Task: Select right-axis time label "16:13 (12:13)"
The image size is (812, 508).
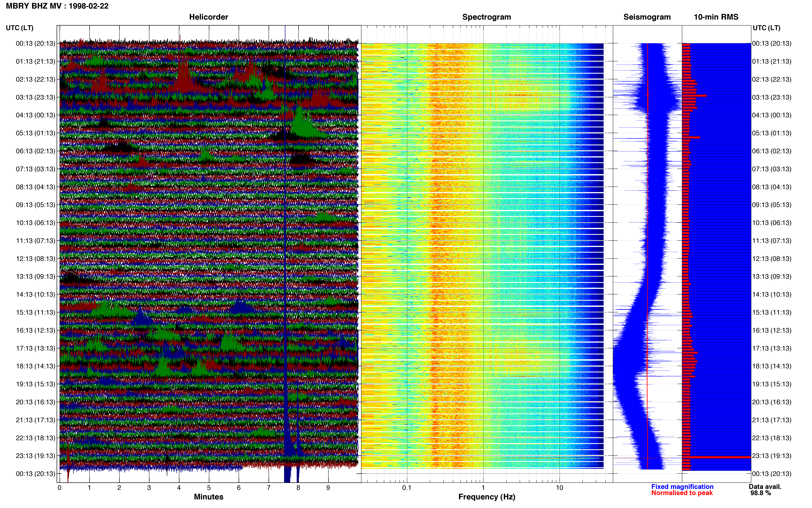Action: [x=771, y=330]
